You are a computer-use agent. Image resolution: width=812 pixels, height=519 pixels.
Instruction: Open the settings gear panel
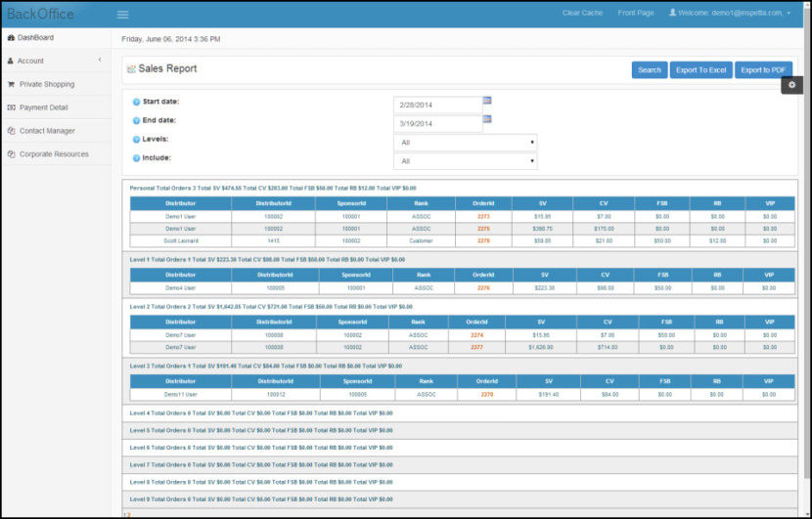click(x=791, y=85)
